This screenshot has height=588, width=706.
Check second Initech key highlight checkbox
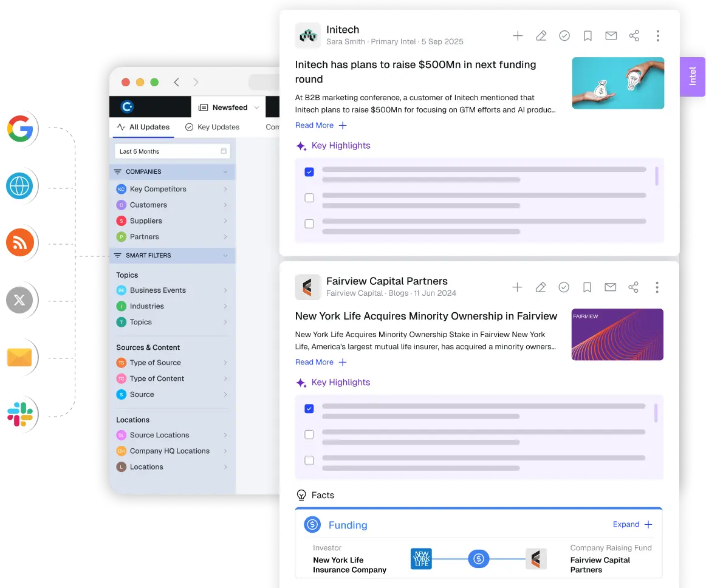(x=309, y=197)
